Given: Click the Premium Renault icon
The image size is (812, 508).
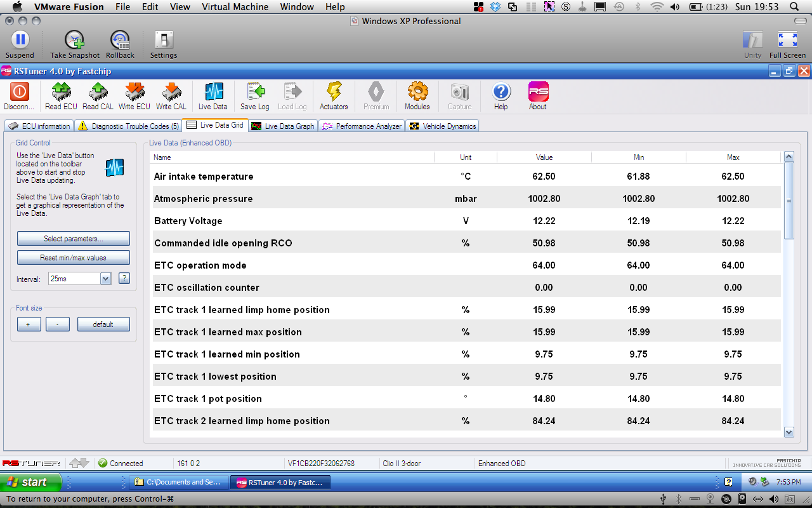Looking at the screenshot, I should [376, 92].
